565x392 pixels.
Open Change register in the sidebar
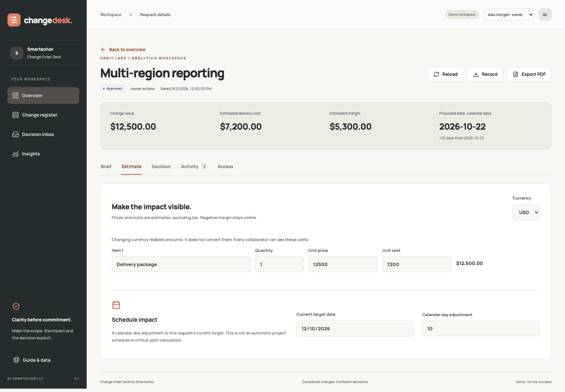point(43,115)
